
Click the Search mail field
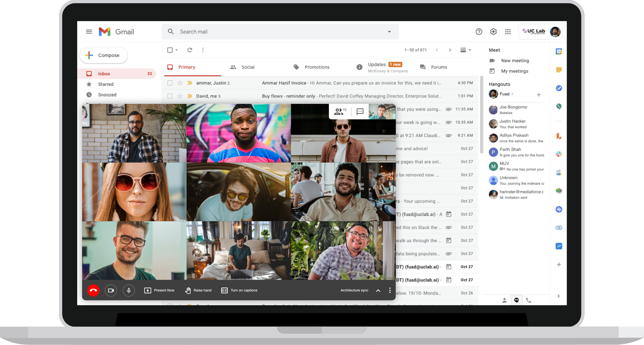pos(280,32)
